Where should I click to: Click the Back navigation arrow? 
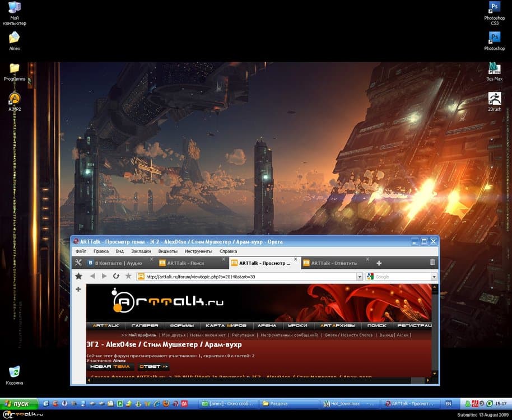[x=92, y=276]
